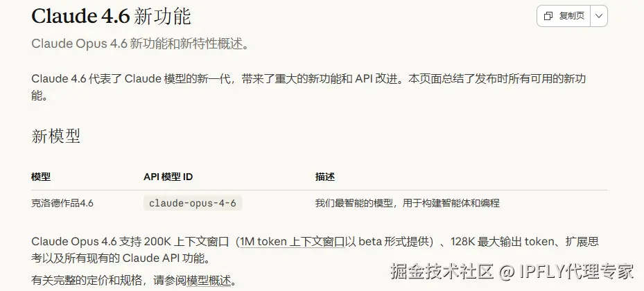Click the 我们最智能的模型 description cell

407,203
